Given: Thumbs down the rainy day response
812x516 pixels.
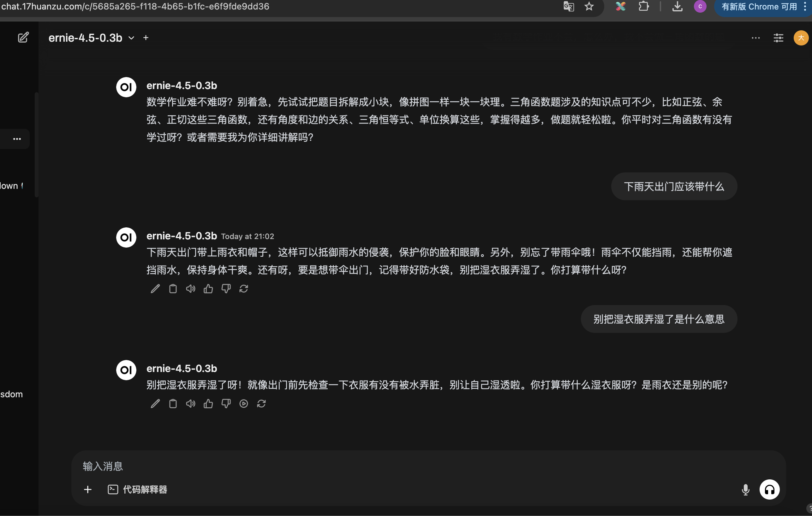Looking at the screenshot, I should point(226,289).
